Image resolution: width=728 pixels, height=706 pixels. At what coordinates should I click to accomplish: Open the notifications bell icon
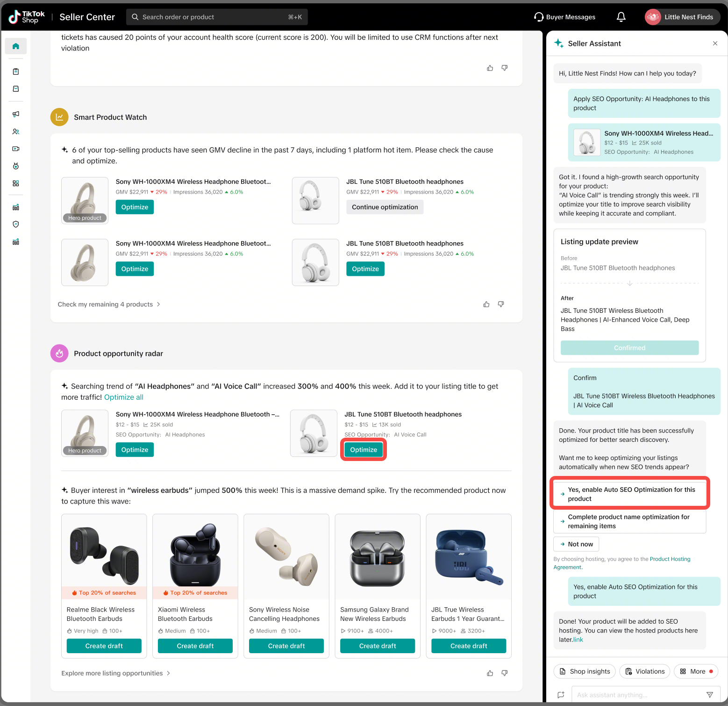(621, 17)
